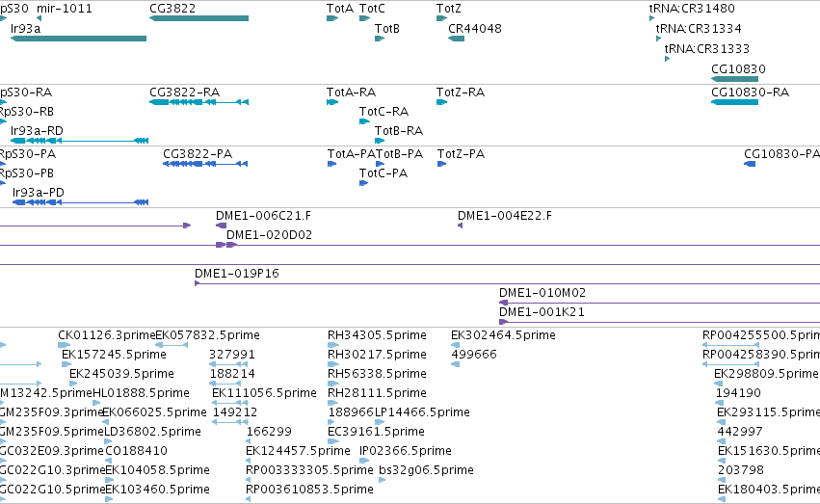
Task: Click the CR44048 gene glyph
Action: coord(456,39)
